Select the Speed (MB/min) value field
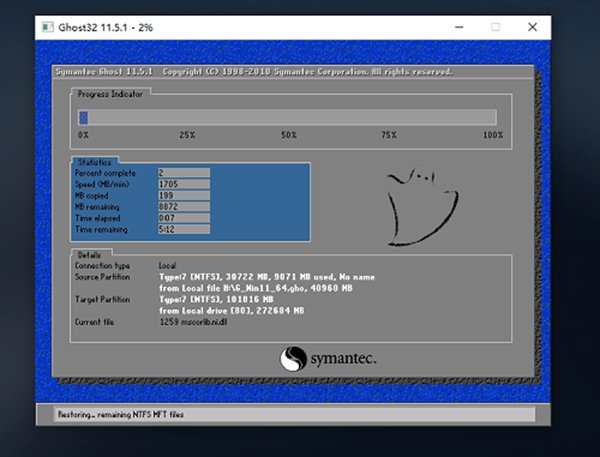 183,183
